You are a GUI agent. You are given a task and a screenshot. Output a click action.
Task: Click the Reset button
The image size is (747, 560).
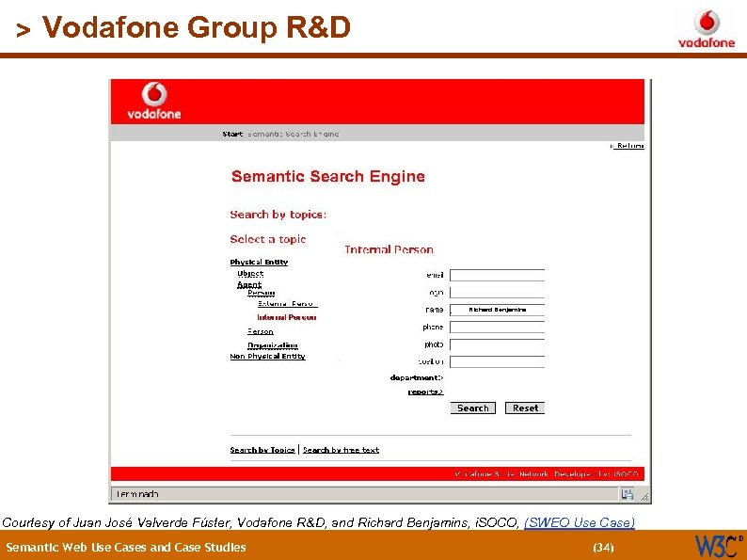point(525,408)
